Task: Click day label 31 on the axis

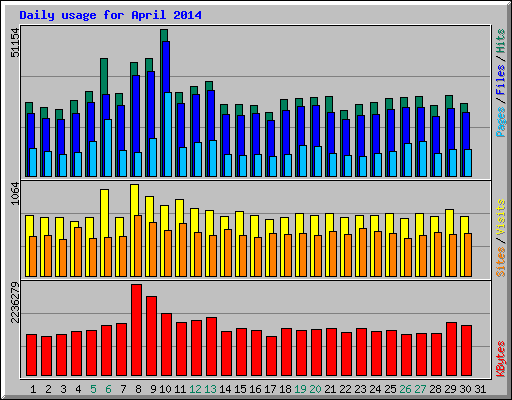Action: [480, 389]
